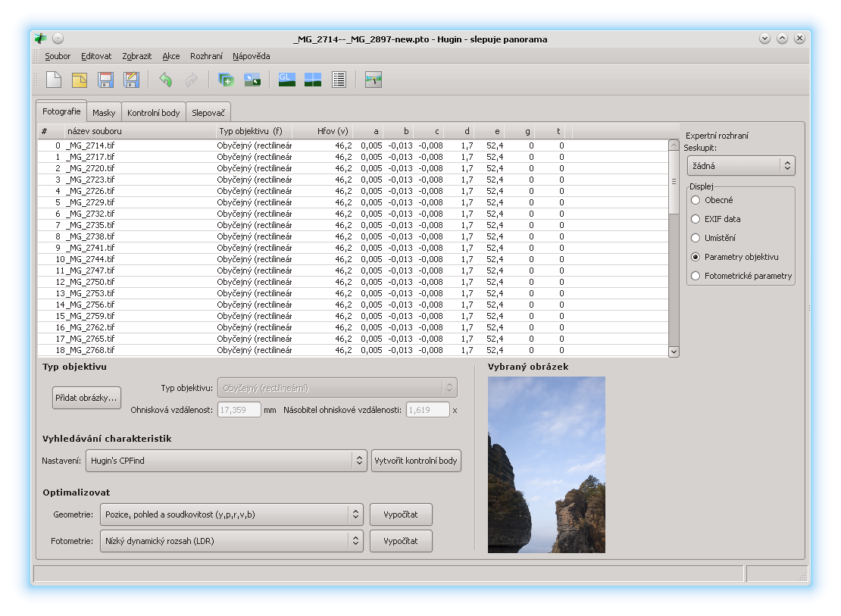Click the Přidat obrázky... button
Image resolution: width=841 pixels, height=616 pixels.
(x=86, y=397)
